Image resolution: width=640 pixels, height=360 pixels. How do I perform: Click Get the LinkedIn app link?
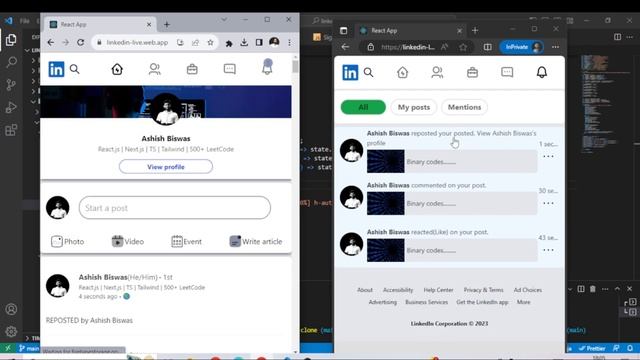click(482, 302)
